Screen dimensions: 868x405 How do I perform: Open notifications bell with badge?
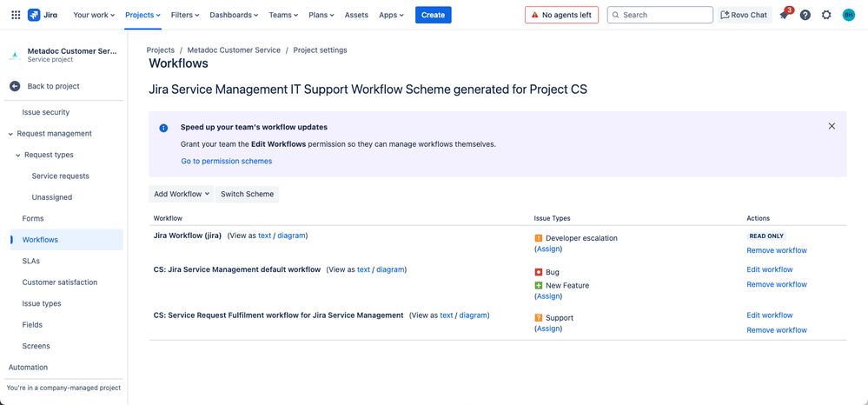click(785, 15)
